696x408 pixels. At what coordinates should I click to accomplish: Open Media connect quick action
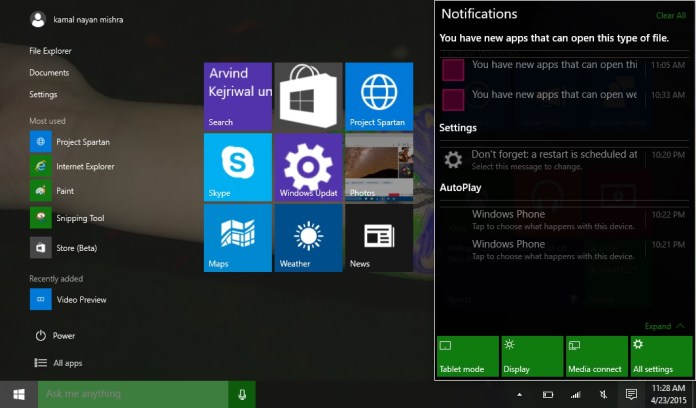tap(597, 357)
